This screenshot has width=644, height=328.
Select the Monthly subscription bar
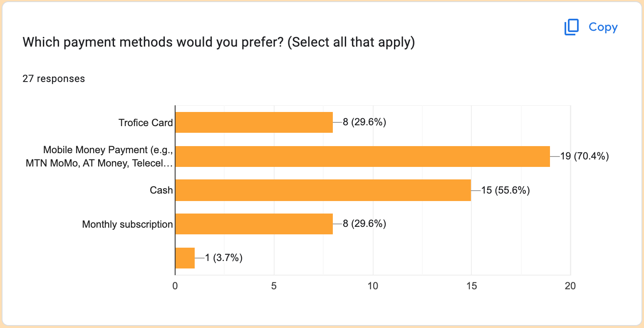(254, 224)
